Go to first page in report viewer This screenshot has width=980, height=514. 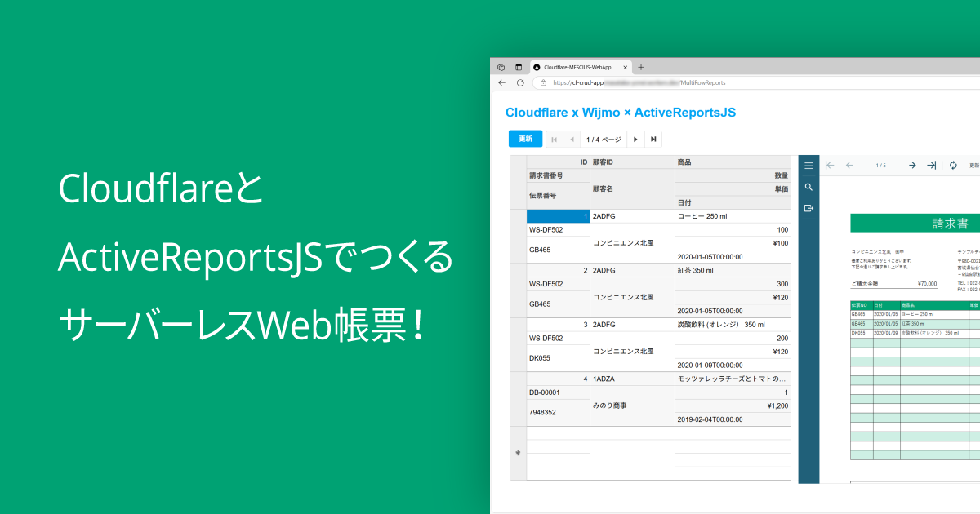point(830,166)
